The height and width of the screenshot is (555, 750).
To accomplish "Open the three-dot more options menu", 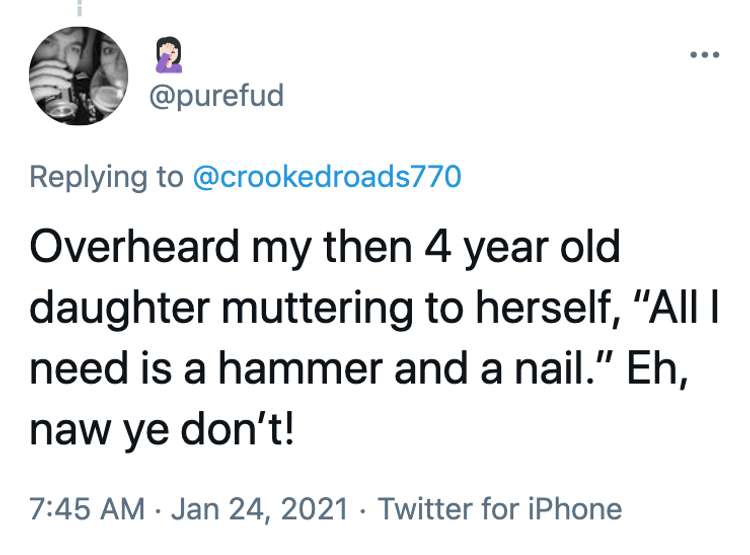I will 705,55.
